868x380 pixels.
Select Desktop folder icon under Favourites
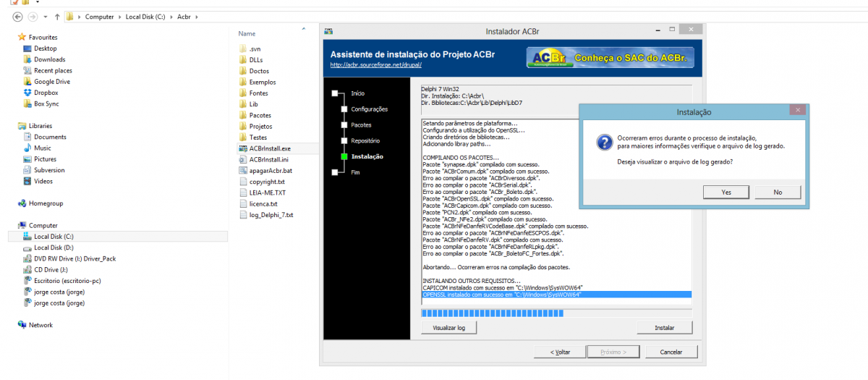[27, 48]
